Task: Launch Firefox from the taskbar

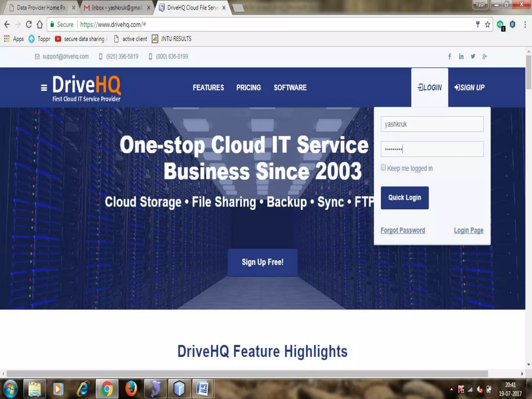Action: tap(131, 389)
